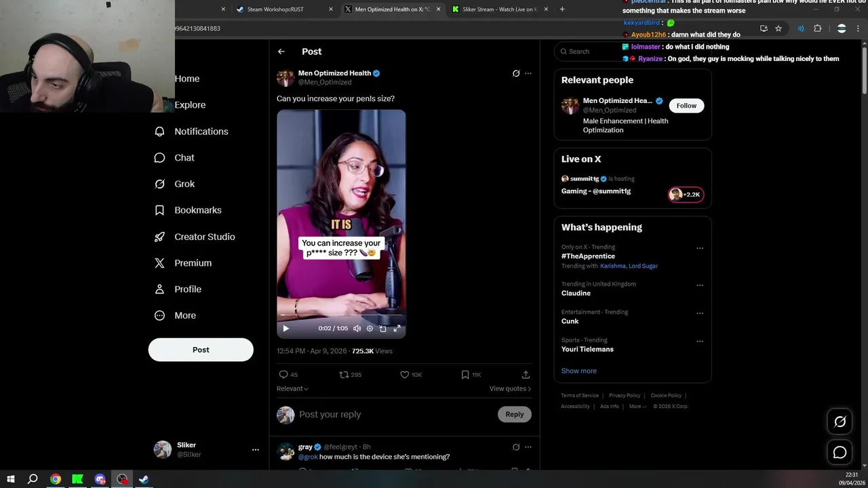Image resolution: width=868 pixels, height=488 pixels.
Task: Open Bookmarks in the sidebar
Action: 189,210
